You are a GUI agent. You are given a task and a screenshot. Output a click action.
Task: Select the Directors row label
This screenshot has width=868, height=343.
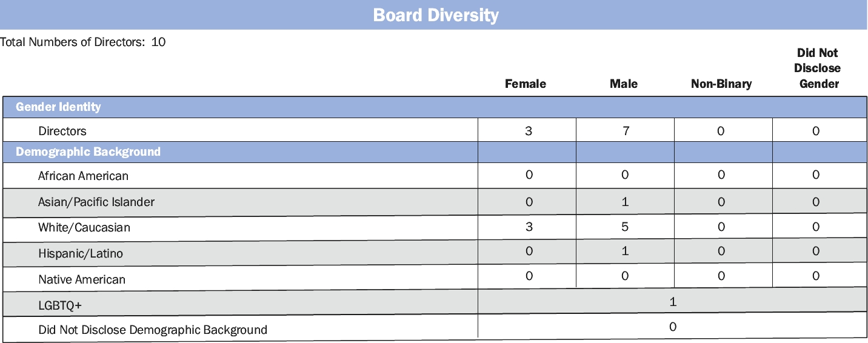coord(62,131)
